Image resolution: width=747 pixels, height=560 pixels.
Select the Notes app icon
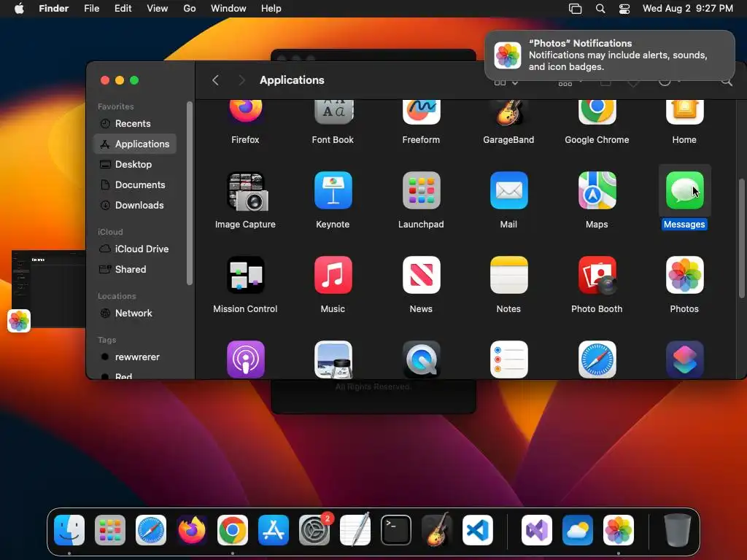[508, 275]
